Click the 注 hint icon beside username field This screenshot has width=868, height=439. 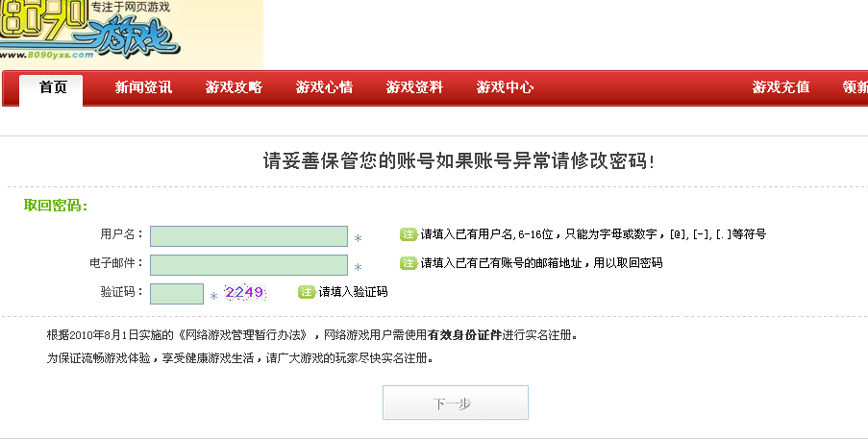[x=408, y=234]
